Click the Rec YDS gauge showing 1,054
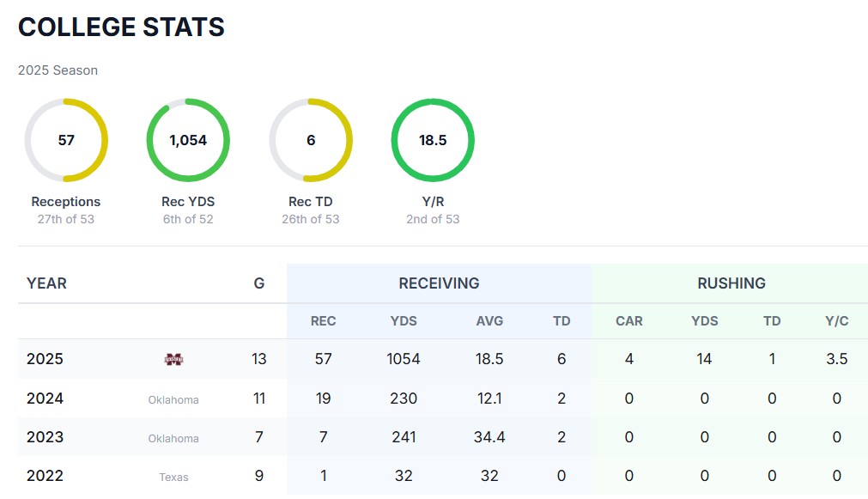868x499 pixels. [188, 141]
